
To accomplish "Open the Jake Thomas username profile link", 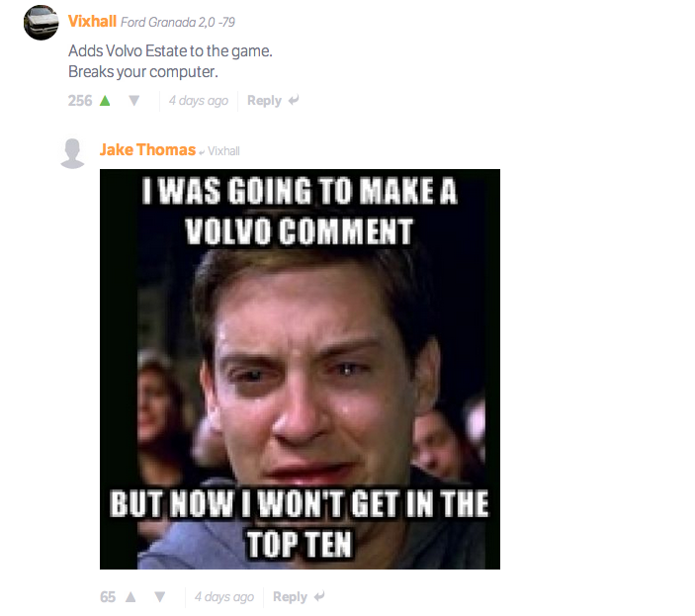I will coord(147,149).
